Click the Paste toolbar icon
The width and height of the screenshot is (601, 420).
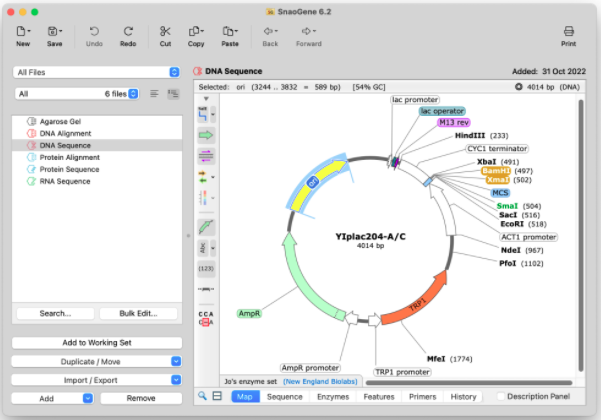(230, 31)
